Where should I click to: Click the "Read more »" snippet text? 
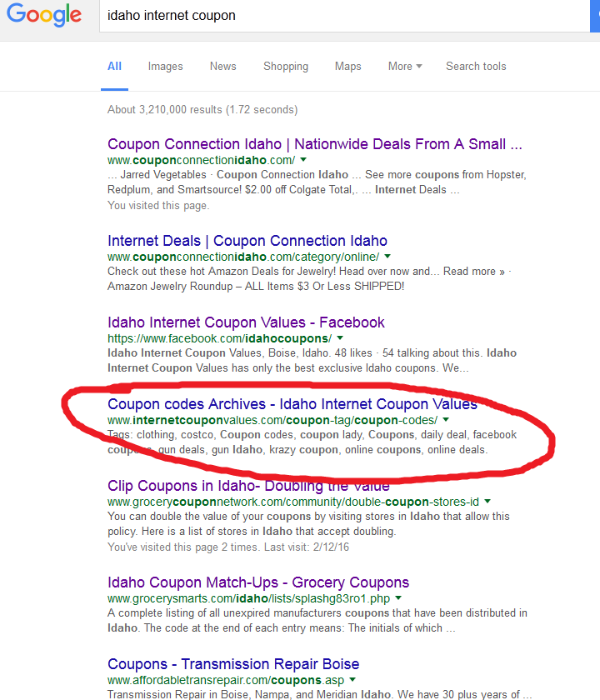[473, 272]
